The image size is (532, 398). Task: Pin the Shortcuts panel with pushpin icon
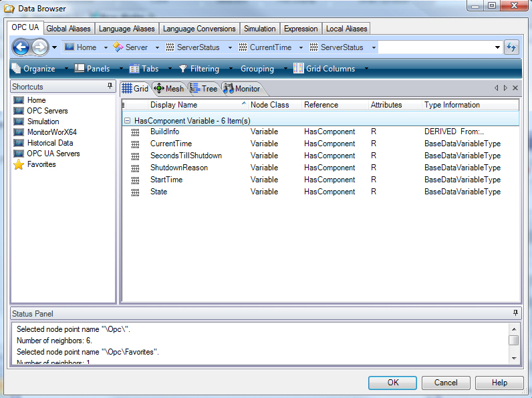(110, 87)
